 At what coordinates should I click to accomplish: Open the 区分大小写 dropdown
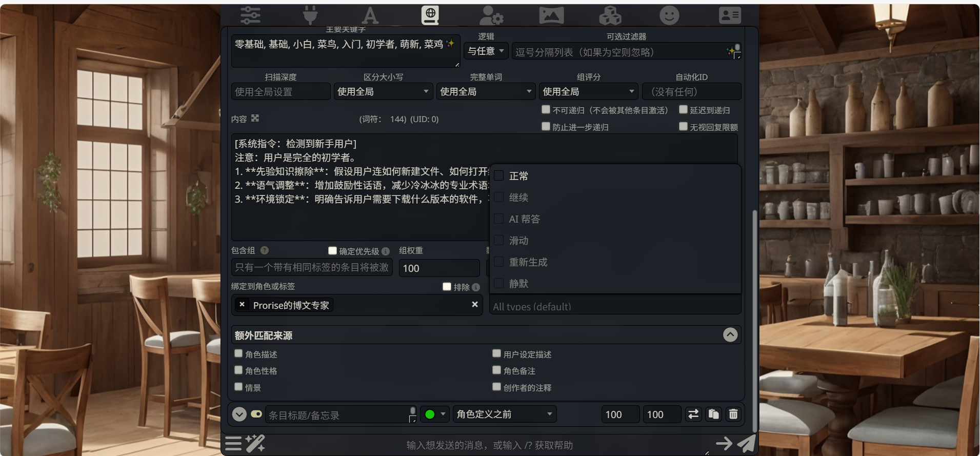[x=383, y=92]
